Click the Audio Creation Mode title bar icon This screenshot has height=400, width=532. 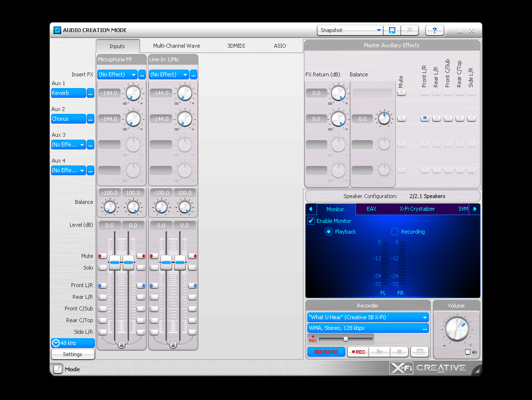pyautogui.click(x=57, y=30)
